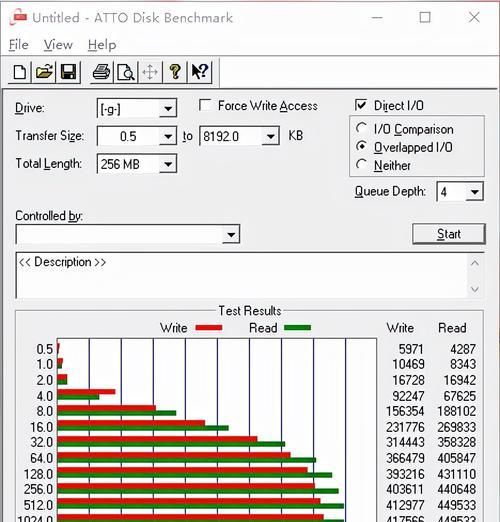Click the ATTO app icon in title bar

[19, 18]
